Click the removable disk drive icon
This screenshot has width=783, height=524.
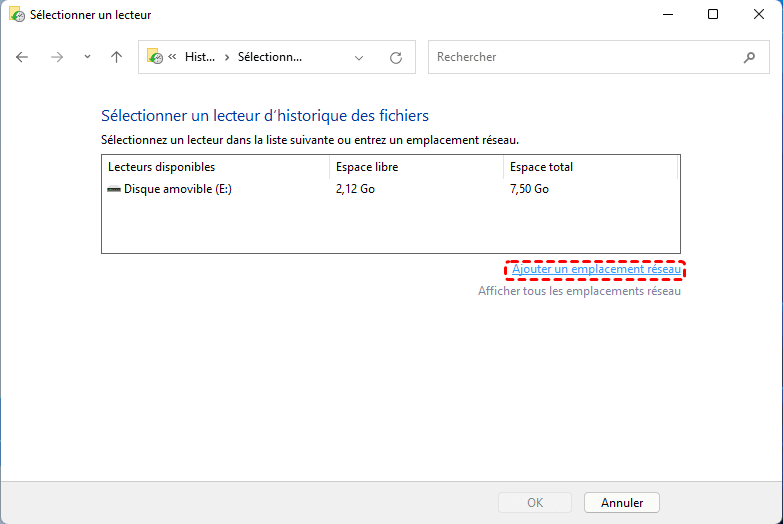pos(114,189)
